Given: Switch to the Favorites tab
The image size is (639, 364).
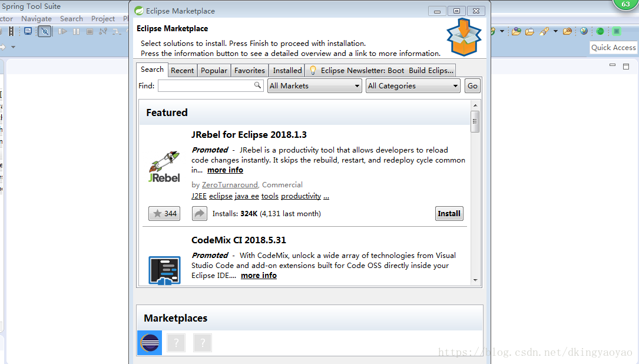Looking at the screenshot, I should (249, 71).
